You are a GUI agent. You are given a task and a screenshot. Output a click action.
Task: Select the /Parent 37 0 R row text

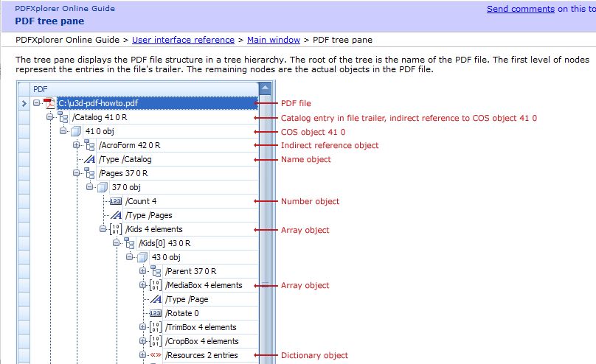coord(190,271)
